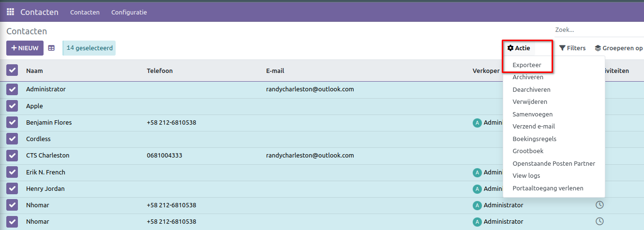Image resolution: width=644 pixels, height=230 pixels.
Task: Click Administrator avatar in Henry Jordan row
Action: click(478, 189)
